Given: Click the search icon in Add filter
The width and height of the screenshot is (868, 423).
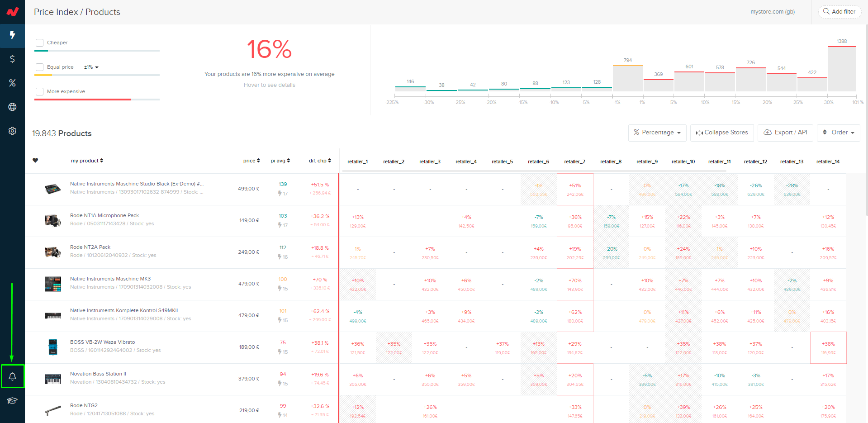Looking at the screenshot, I should (826, 11).
